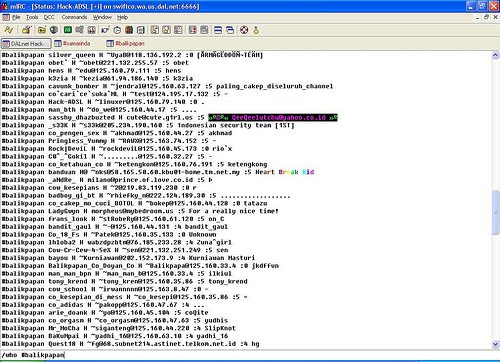This screenshot has height=362, width=500.
Task: Click the bandit_gaul row
Action: [x=115, y=227]
